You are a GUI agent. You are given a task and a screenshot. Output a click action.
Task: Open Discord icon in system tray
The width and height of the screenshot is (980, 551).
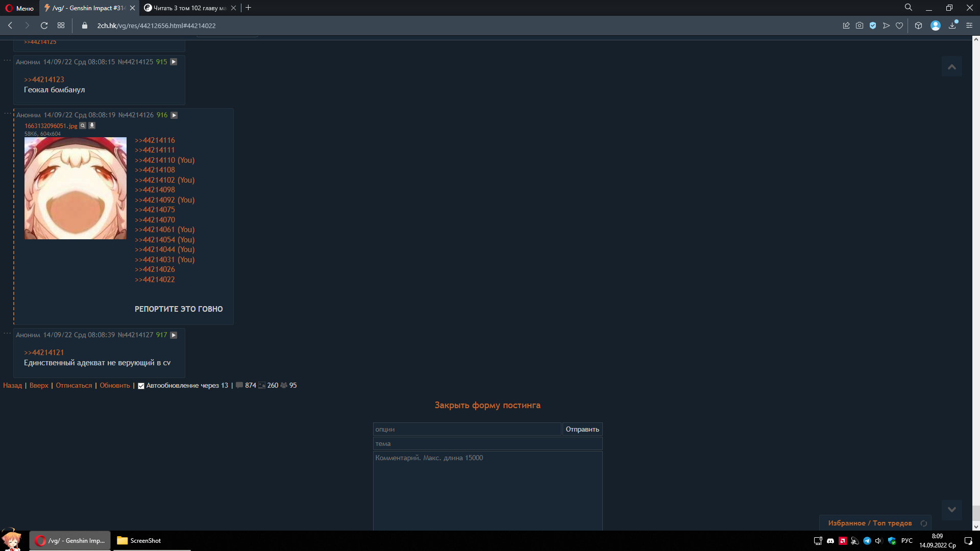[x=830, y=541]
